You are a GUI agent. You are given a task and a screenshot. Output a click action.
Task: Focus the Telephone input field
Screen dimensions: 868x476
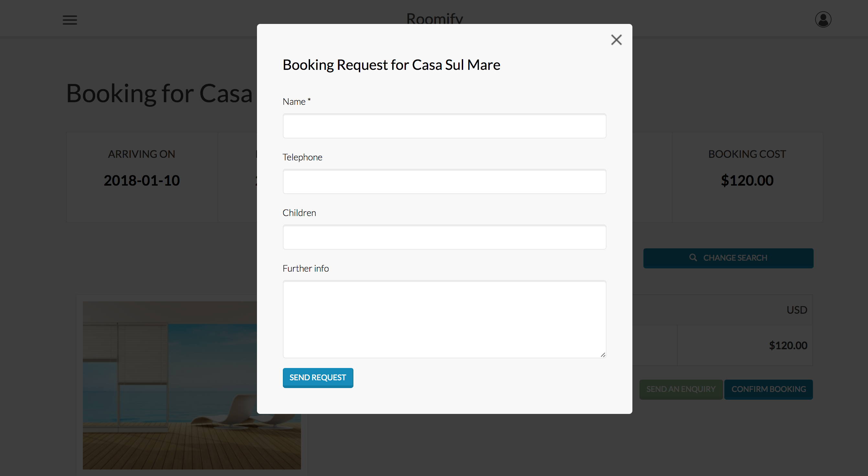tap(444, 181)
